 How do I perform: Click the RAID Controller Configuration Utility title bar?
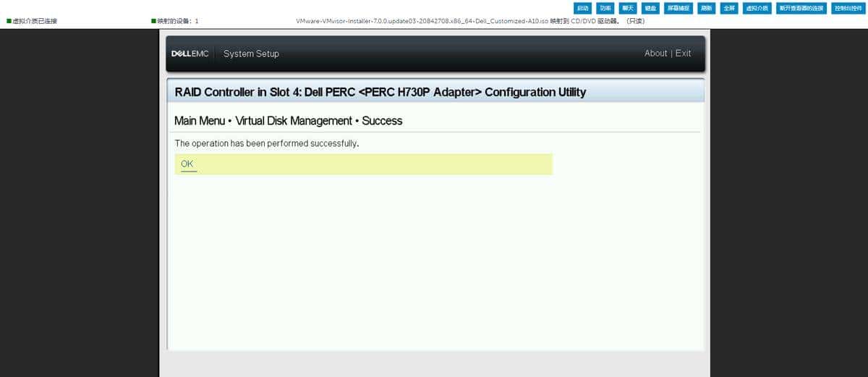pyautogui.click(x=380, y=93)
